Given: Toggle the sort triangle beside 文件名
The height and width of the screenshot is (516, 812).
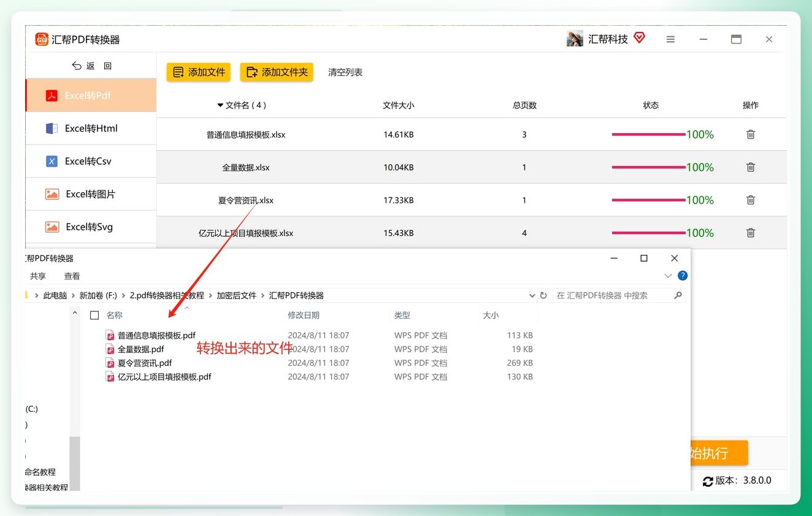Looking at the screenshot, I should pyautogui.click(x=220, y=105).
